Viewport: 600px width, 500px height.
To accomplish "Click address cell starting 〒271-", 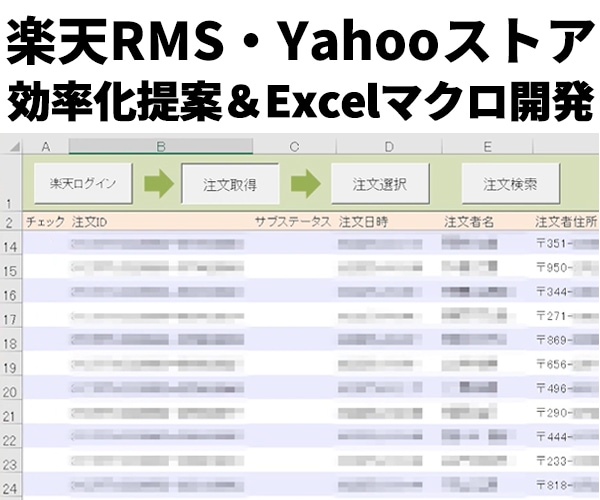I will (x=566, y=316).
